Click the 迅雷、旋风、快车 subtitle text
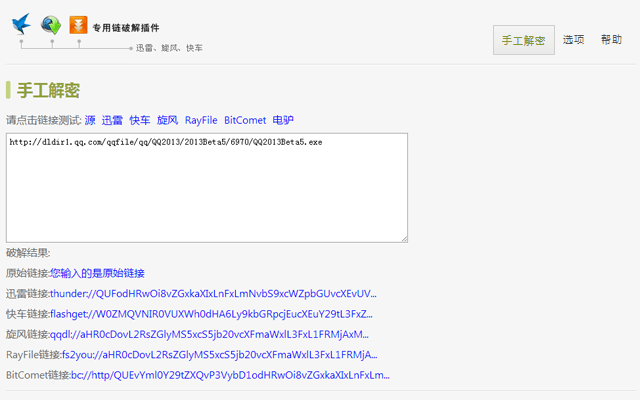 coord(169,48)
